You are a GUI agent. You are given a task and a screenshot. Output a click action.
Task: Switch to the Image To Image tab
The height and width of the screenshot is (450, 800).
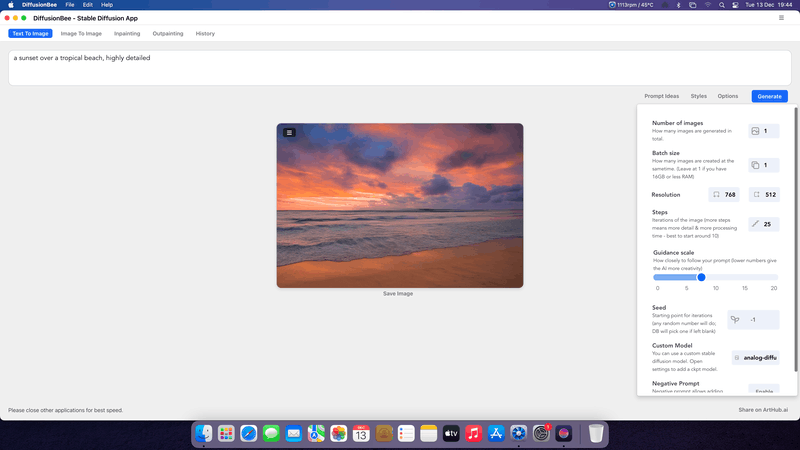[x=81, y=34]
